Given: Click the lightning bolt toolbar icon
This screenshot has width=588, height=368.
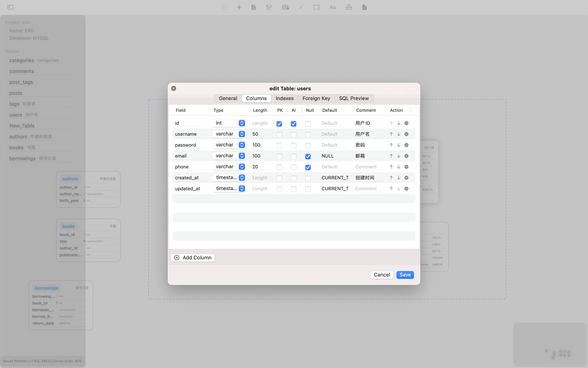Looking at the screenshot, I should click(x=239, y=7).
